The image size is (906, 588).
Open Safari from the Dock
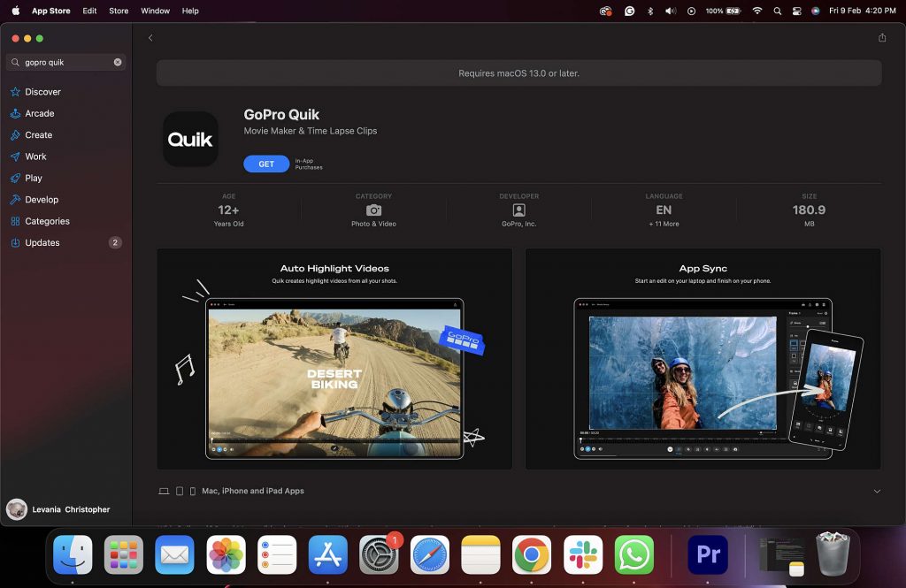pyautogui.click(x=430, y=554)
